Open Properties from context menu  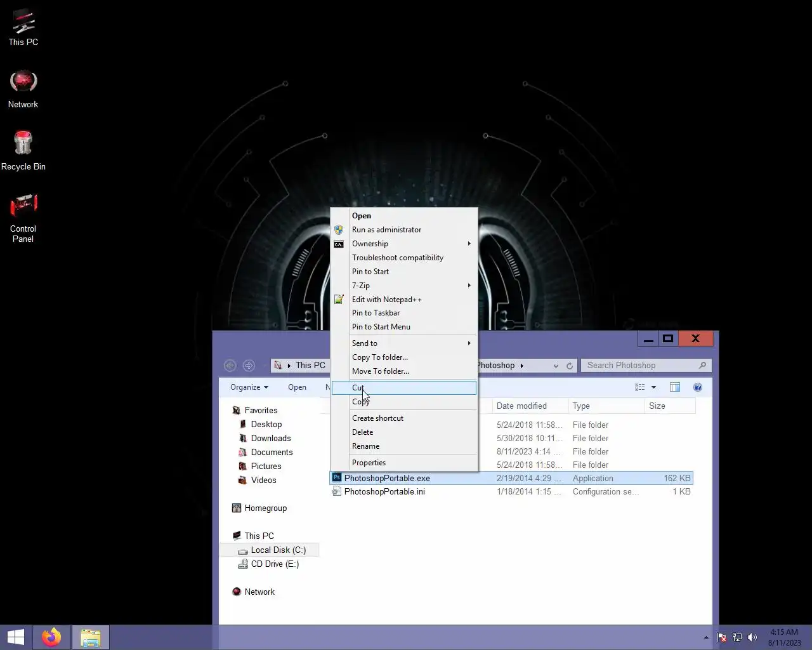pyautogui.click(x=404, y=463)
